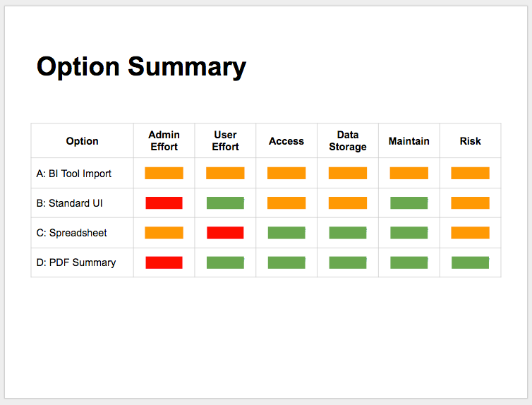Select the Risk column header
The width and height of the screenshot is (532, 405).
click(x=471, y=141)
